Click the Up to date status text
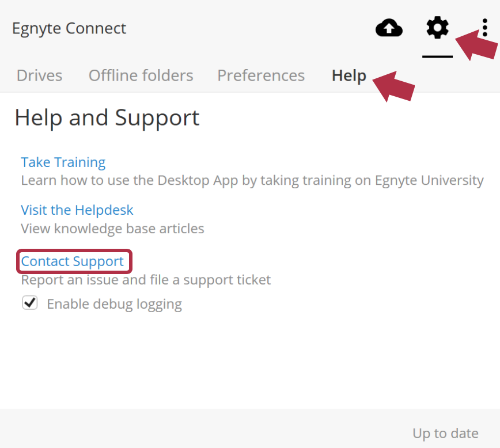The image size is (500, 448). [445, 434]
